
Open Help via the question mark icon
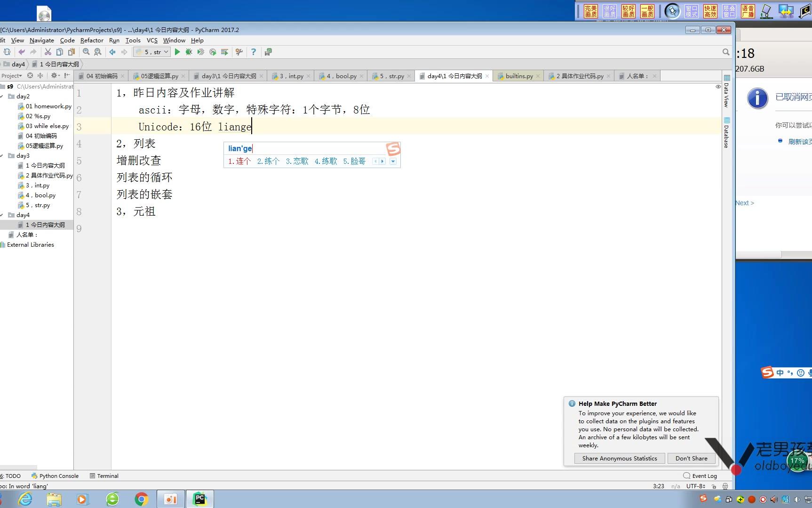(254, 52)
